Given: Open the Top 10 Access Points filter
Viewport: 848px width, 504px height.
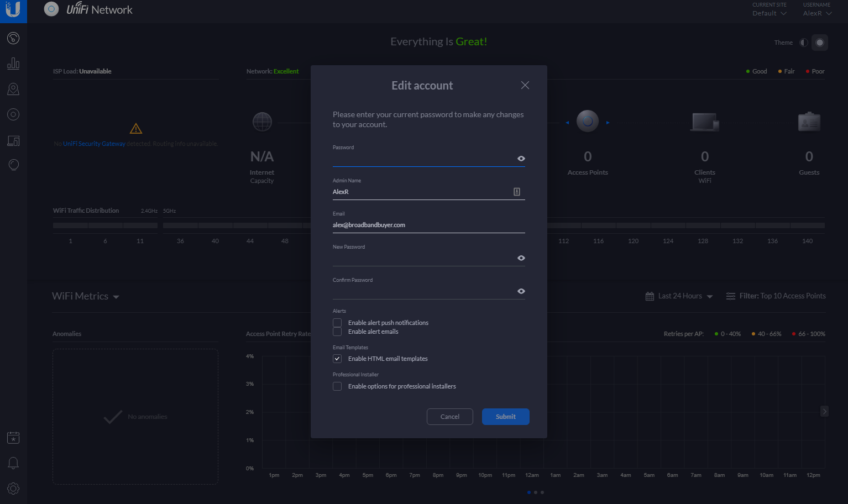Looking at the screenshot, I should coord(776,296).
